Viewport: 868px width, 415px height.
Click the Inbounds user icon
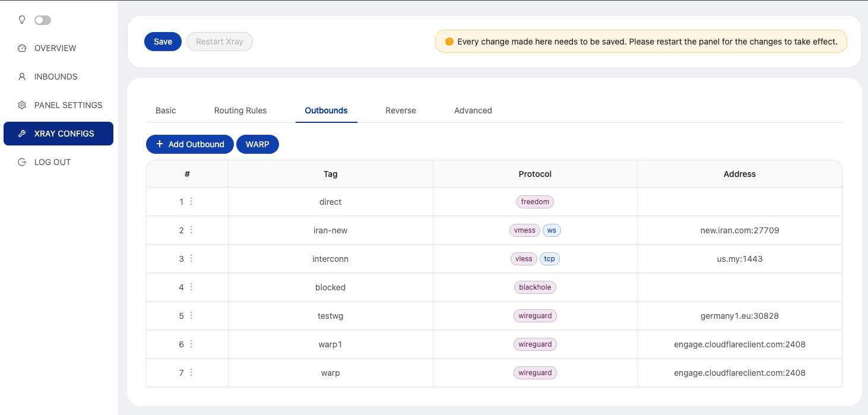[x=22, y=77]
